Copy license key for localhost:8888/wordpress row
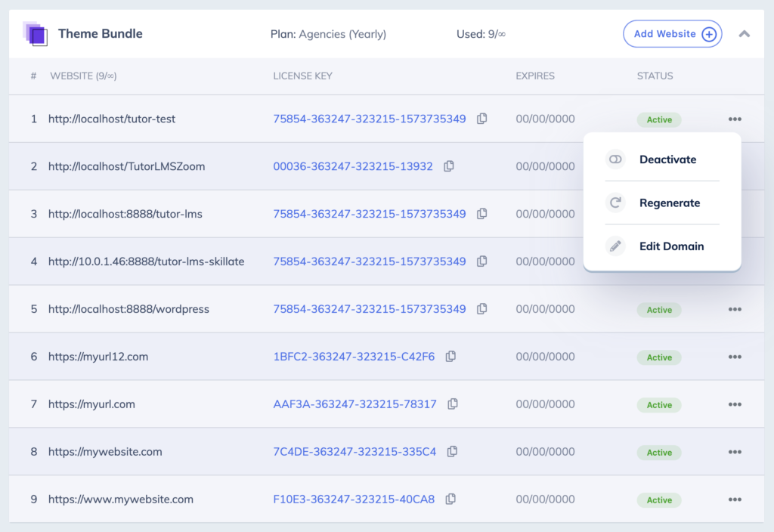774x532 pixels. click(481, 309)
